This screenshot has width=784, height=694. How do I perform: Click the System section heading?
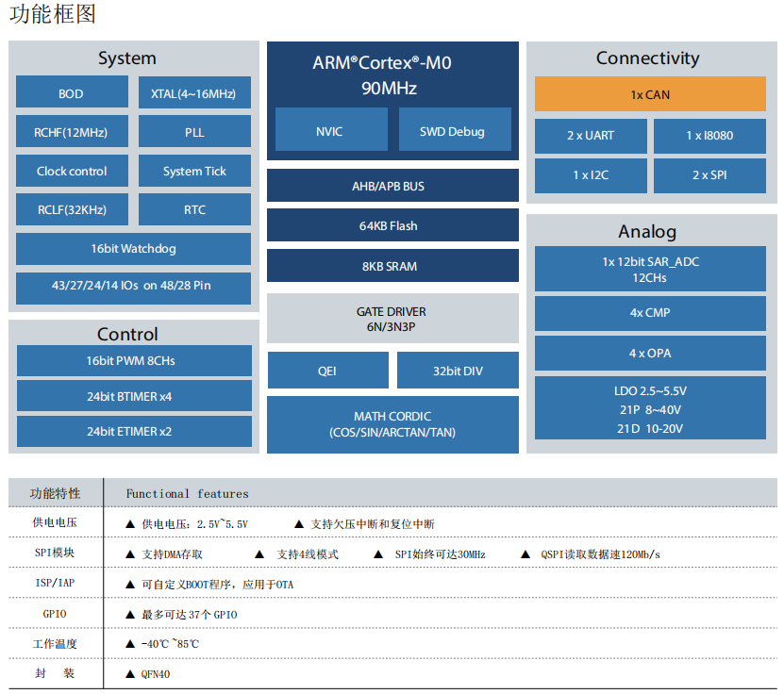click(x=127, y=58)
